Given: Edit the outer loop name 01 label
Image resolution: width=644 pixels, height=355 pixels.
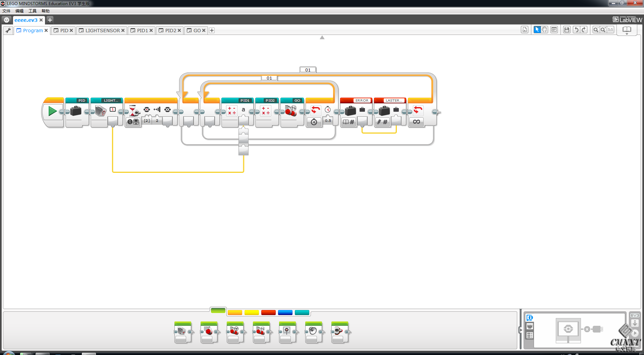Looking at the screenshot, I should (x=308, y=70).
